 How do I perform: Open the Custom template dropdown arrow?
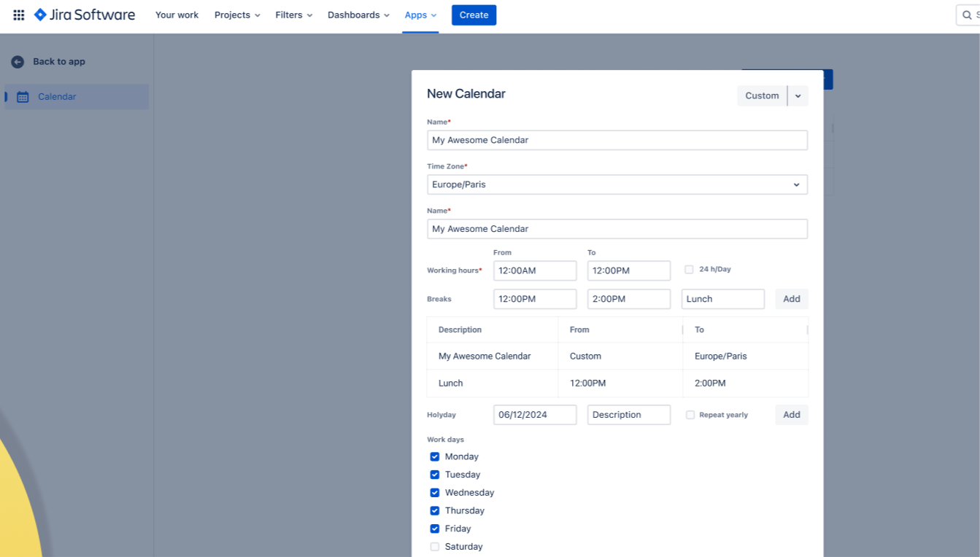pos(798,96)
